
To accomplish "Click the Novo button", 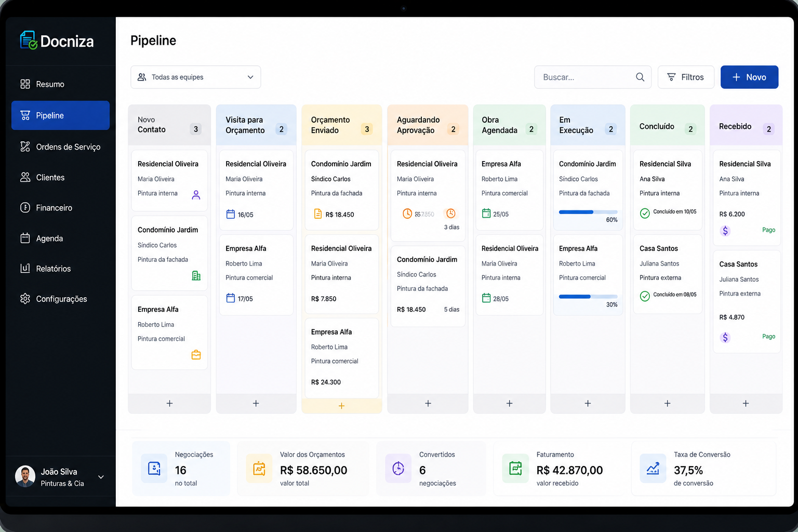I will 749,77.
